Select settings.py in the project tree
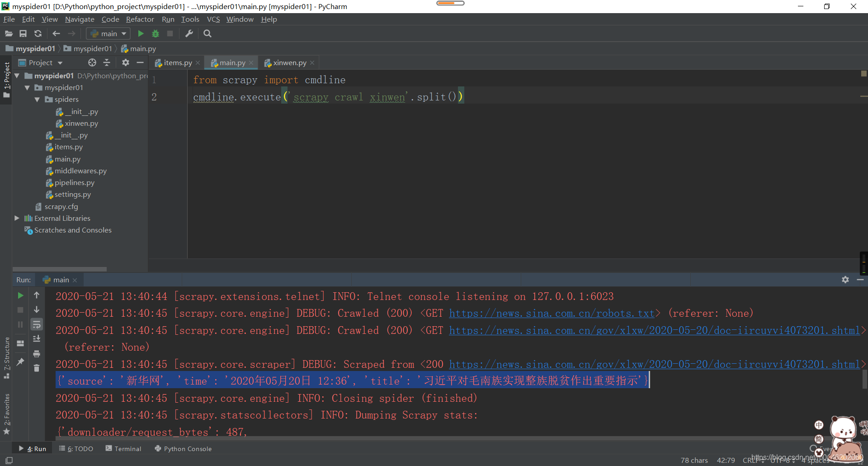 click(x=68, y=194)
